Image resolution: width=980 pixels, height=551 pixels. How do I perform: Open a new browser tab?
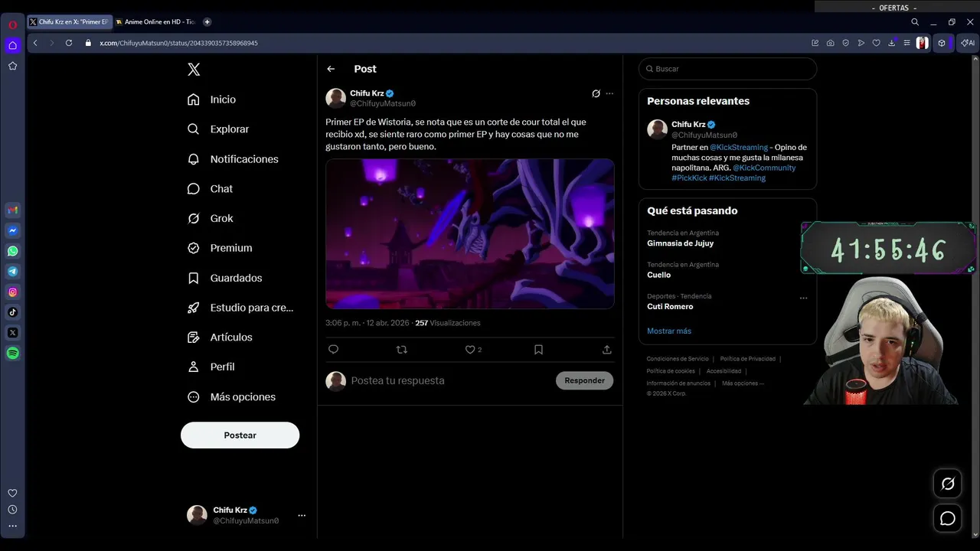click(x=207, y=22)
